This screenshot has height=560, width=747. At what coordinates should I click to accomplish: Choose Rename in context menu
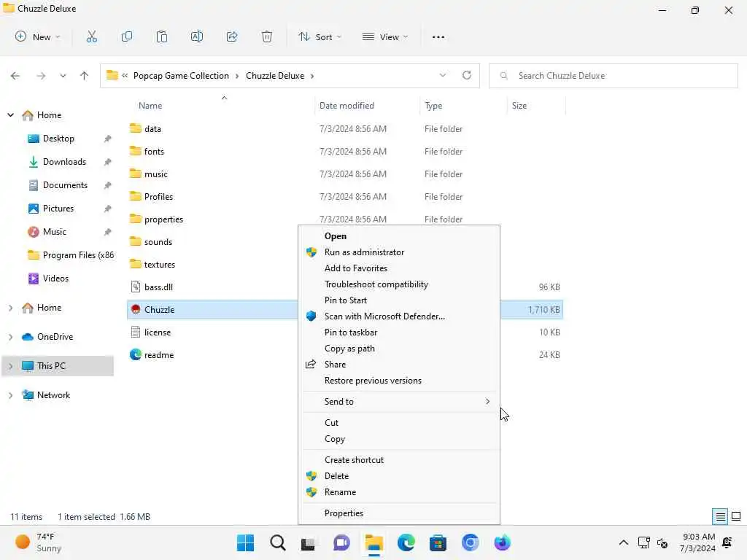(399, 492)
